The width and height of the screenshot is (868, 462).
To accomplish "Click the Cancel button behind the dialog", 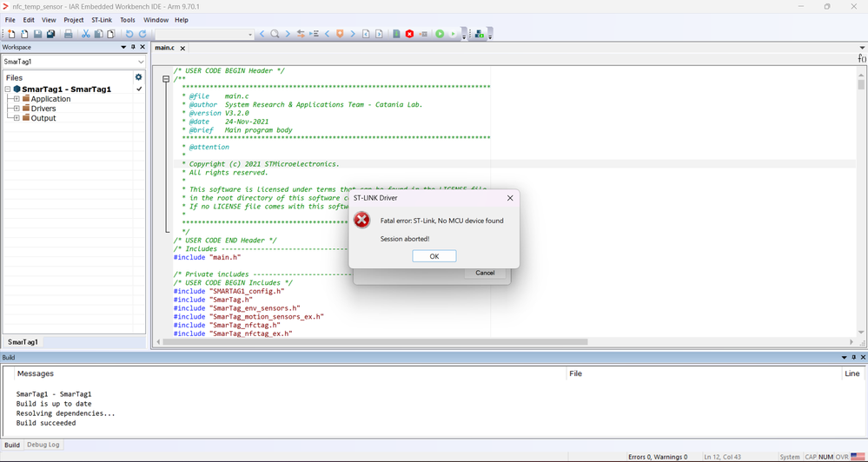I will (485, 273).
